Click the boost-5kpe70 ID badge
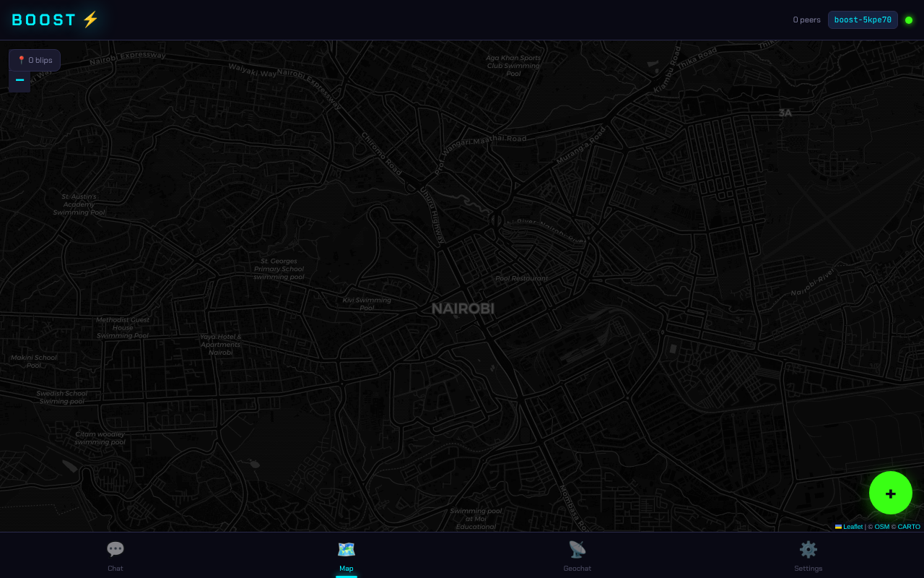The image size is (924, 578). (863, 20)
